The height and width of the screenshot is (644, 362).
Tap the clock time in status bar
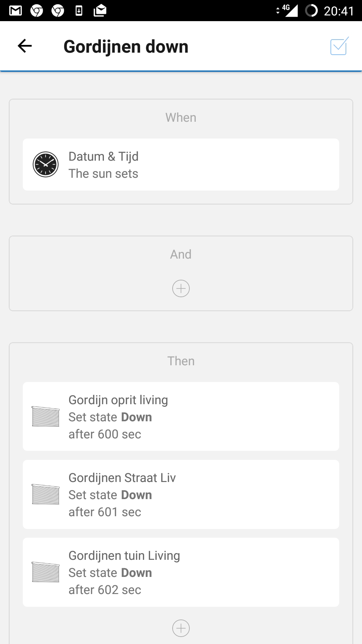pyautogui.click(x=339, y=11)
